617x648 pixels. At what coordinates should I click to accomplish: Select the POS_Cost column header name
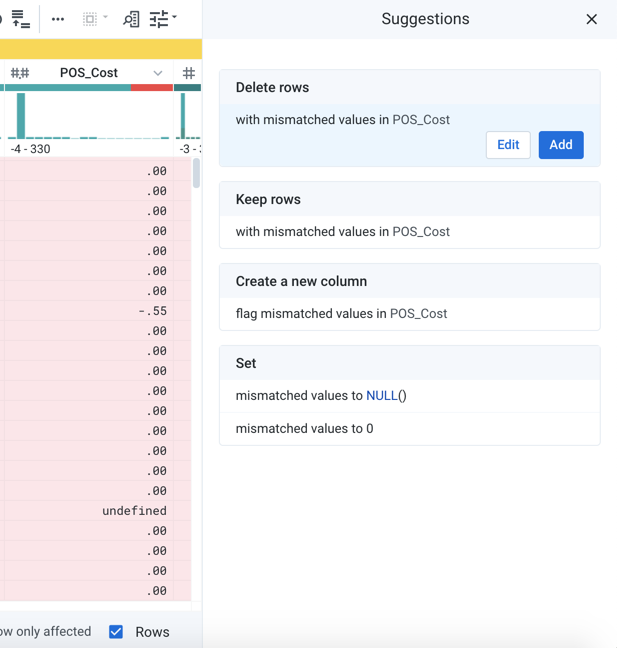(x=89, y=73)
